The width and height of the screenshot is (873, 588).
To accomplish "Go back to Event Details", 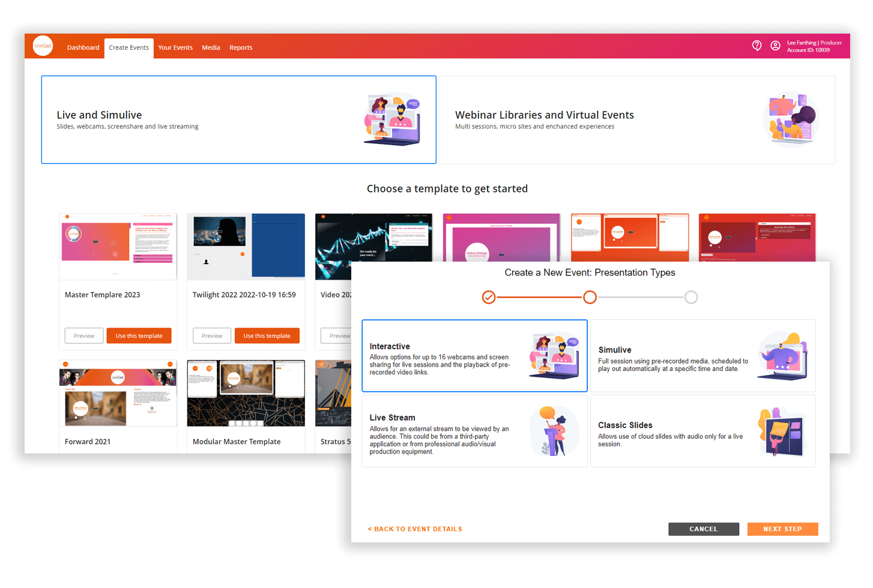I will click(x=414, y=529).
